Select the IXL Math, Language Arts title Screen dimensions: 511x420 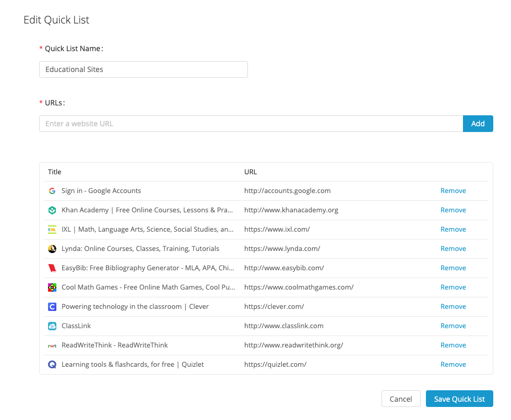(148, 229)
